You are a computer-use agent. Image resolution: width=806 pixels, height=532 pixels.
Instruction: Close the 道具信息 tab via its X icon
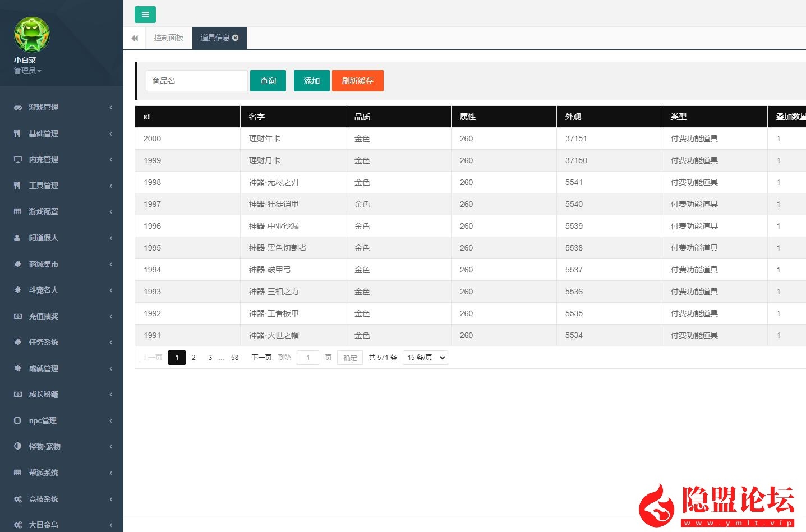pyautogui.click(x=236, y=38)
